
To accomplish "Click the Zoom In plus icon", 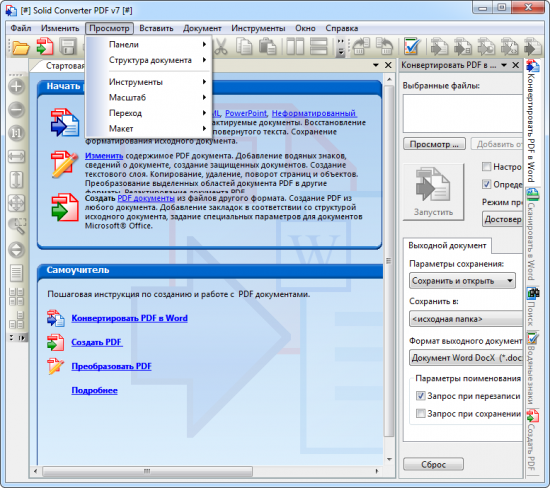I will pos(16,86).
